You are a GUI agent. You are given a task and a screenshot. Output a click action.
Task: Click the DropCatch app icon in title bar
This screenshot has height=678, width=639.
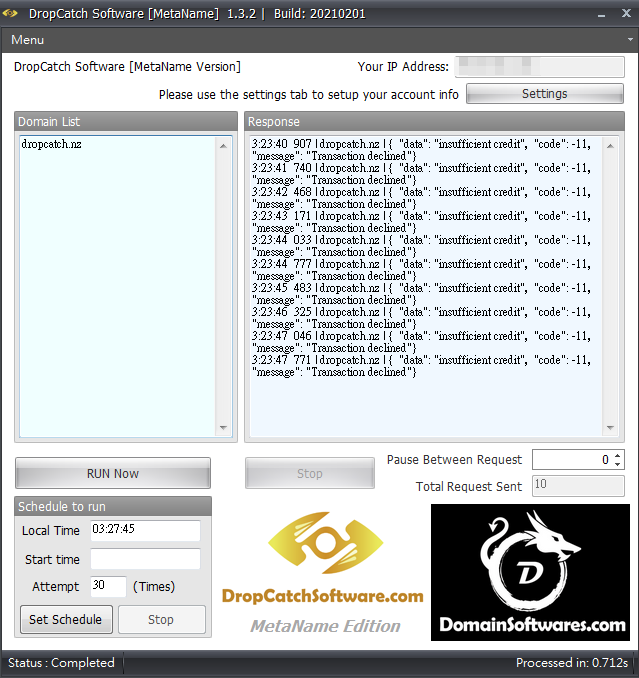(x=10, y=13)
